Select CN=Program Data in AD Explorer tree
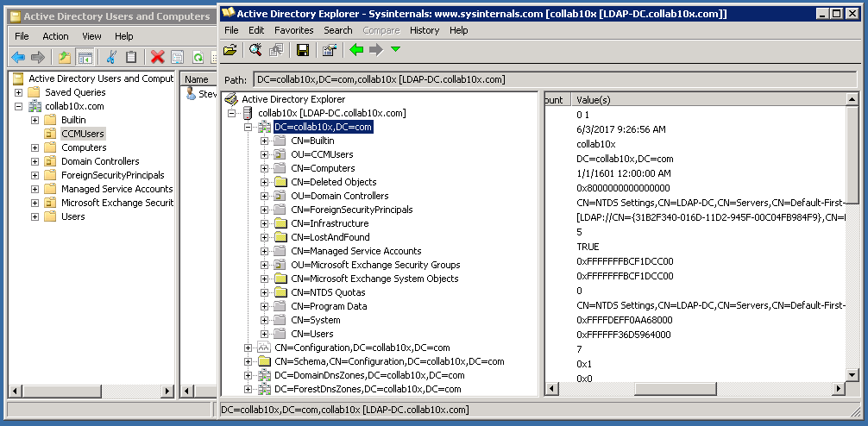The image size is (868, 426). [329, 306]
